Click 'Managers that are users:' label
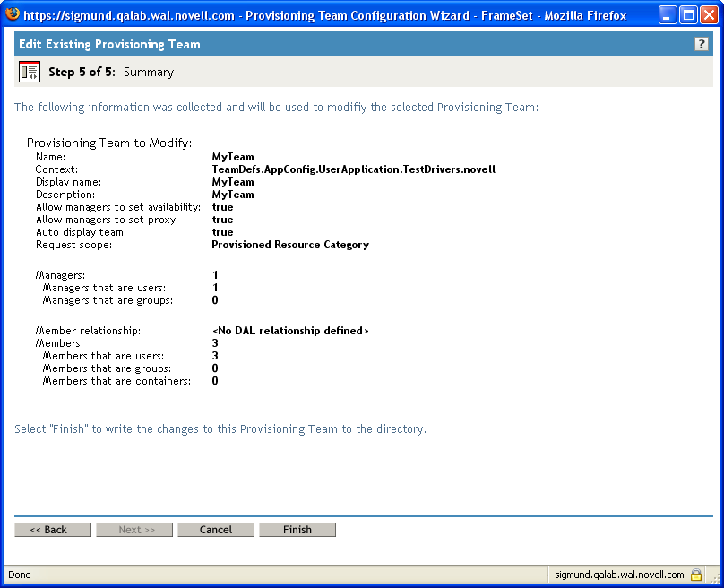This screenshot has height=588, width=724. pyautogui.click(x=104, y=288)
